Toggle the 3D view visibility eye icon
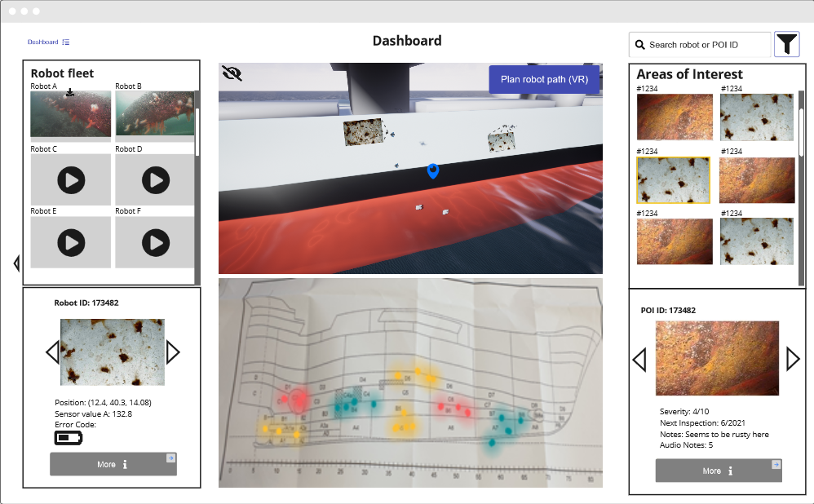Viewport: 814px width, 504px height. [232, 74]
